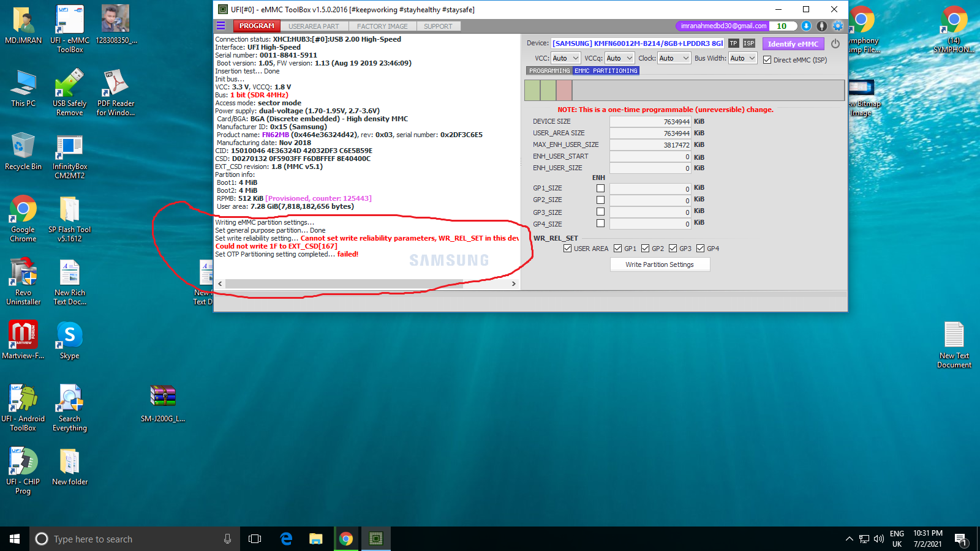The height and width of the screenshot is (551, 980).
Task: Toggle Direct eMMC (ISP) checkbox
Action: (767, 60)
